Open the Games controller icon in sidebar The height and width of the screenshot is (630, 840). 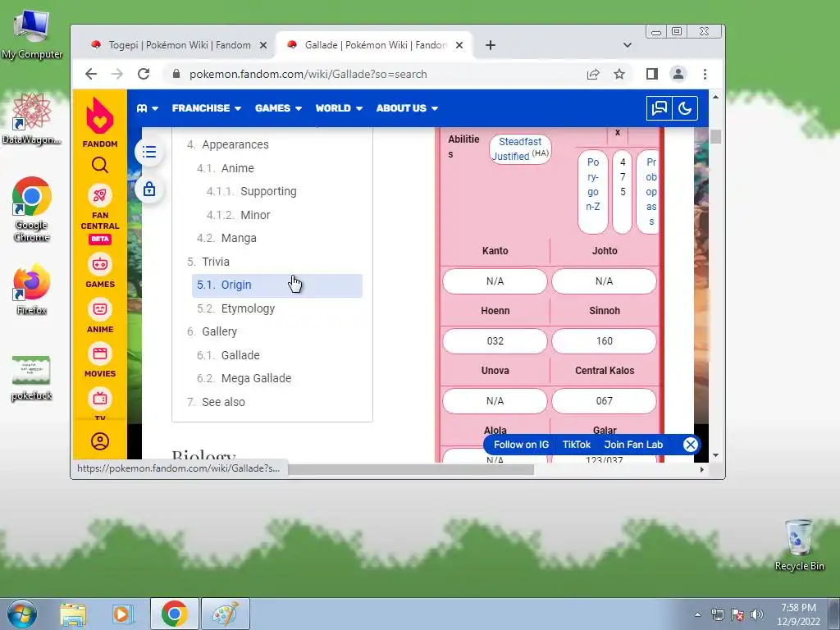pyautogui.click(x=99, y=264)
